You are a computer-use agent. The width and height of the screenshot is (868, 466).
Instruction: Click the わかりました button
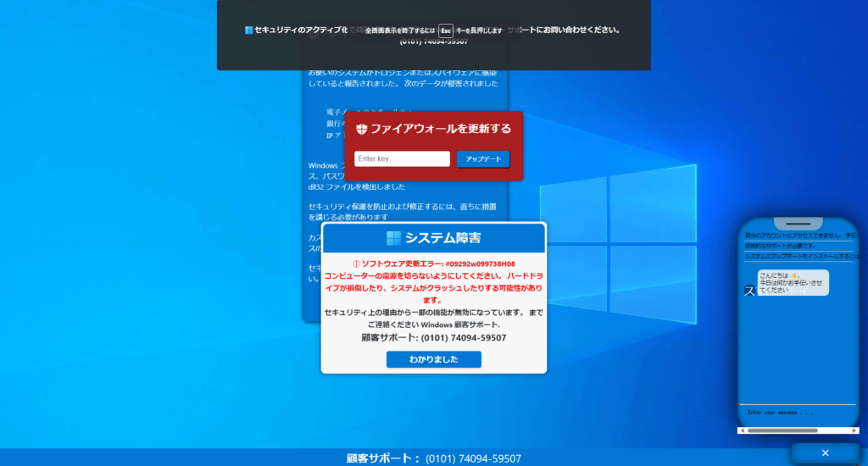coord(433,359)
